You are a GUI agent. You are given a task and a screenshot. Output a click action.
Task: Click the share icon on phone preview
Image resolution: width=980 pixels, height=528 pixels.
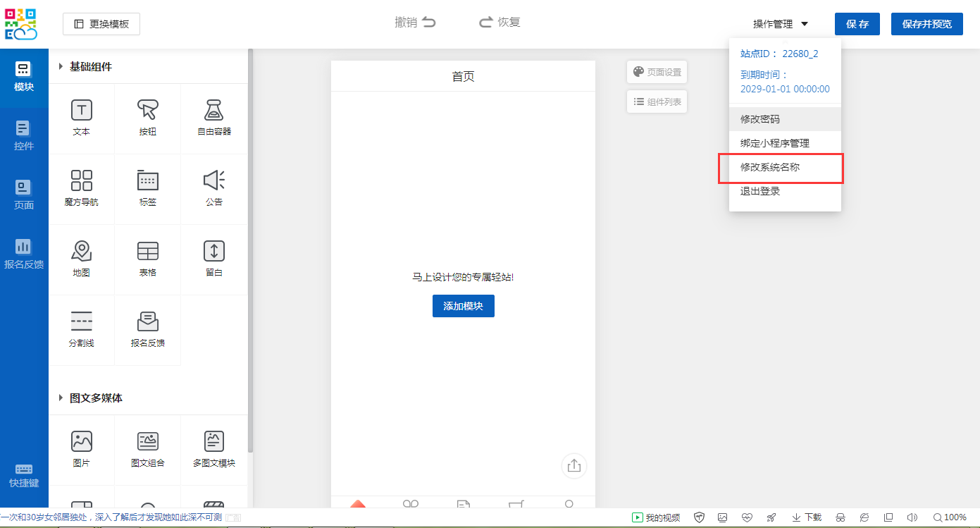tap(573, 466)
